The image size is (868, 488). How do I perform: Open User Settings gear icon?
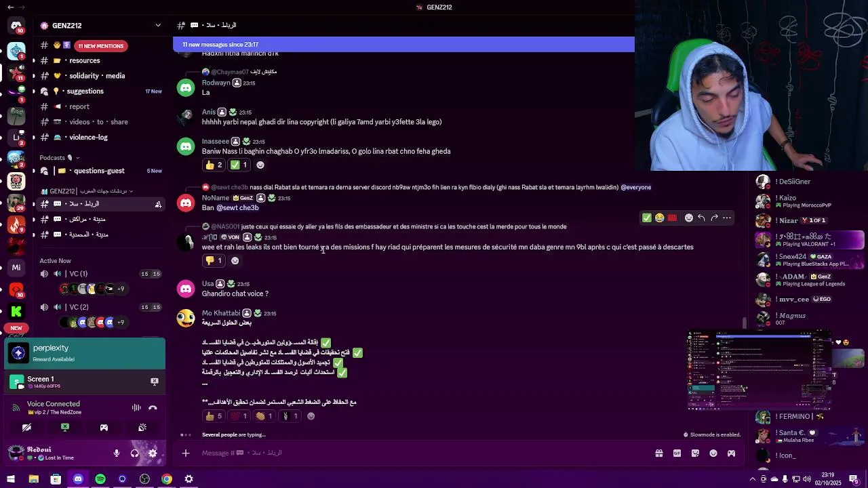click(153, 453)
